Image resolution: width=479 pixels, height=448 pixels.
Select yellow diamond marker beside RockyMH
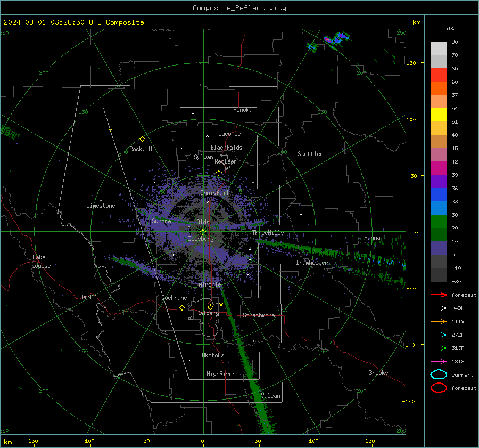142,139
